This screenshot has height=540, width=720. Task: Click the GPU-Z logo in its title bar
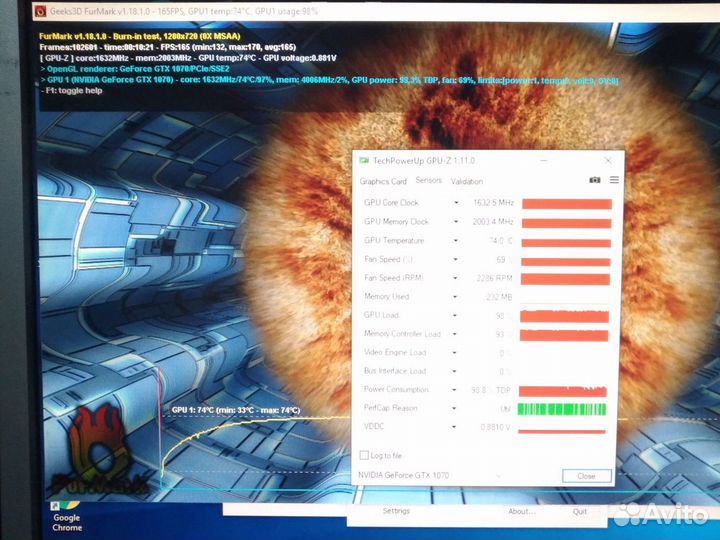[364, 160]
